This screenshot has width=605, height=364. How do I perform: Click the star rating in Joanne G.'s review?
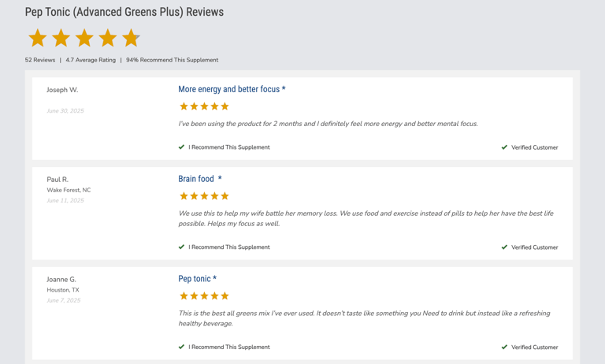[x=204, y=296]
